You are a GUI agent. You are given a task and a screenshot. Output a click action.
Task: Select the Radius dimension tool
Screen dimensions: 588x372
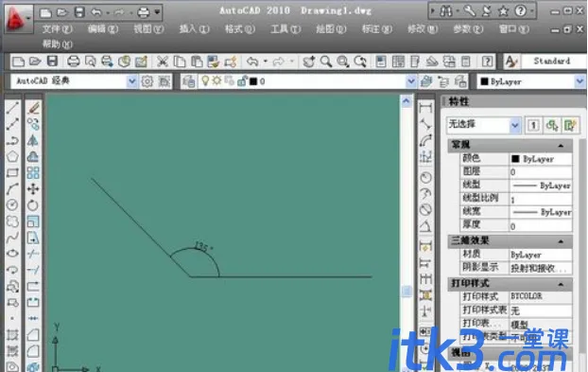(x=425, y=177)
